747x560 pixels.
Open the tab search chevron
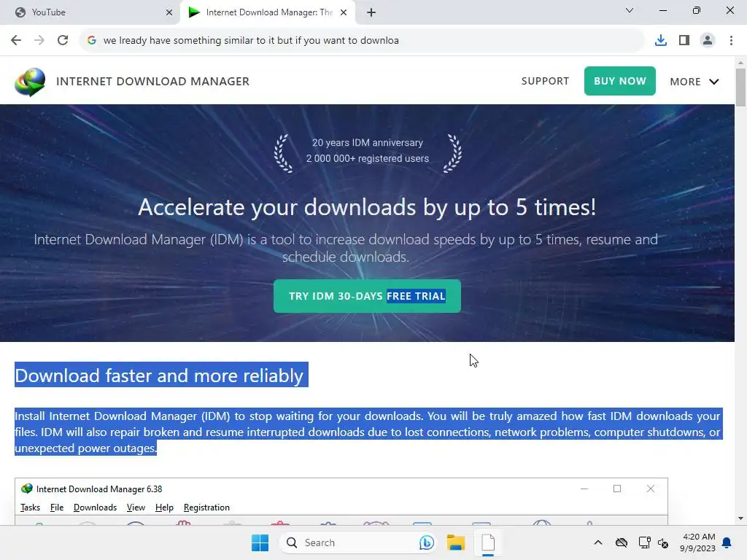[x=630, y=10]
